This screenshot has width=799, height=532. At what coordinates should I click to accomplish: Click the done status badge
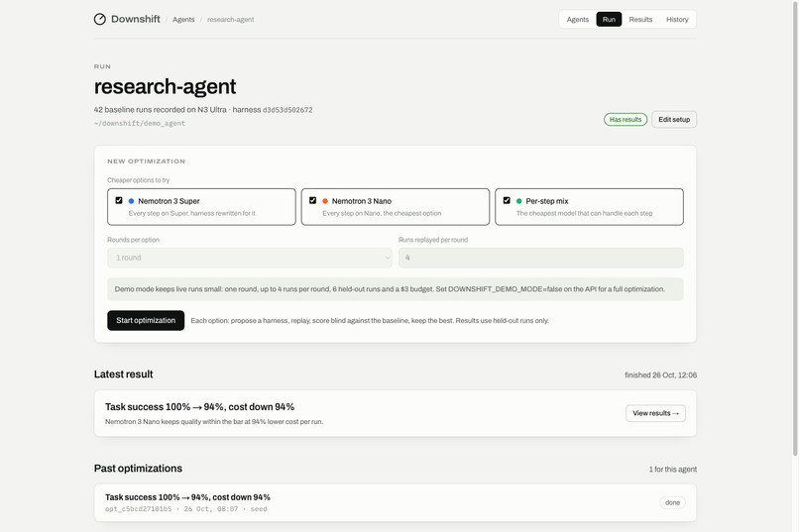point(672,502)
